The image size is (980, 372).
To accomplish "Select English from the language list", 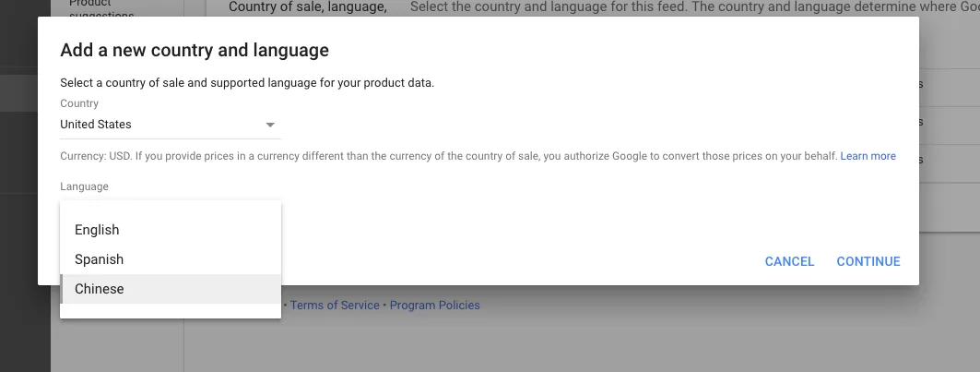I will click(97, 230).
